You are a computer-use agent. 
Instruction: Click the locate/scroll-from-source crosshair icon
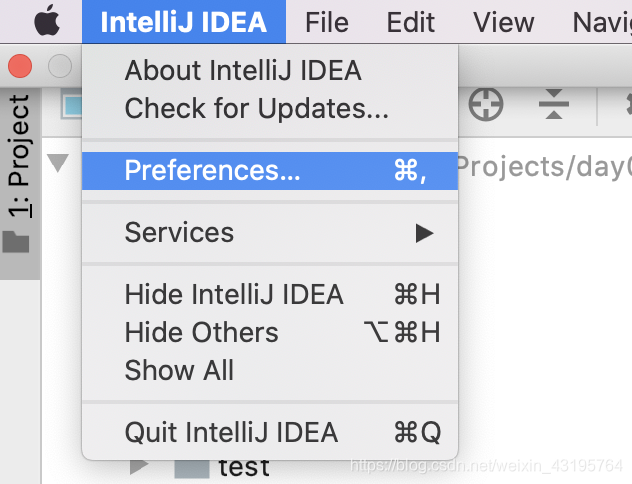pyautogui.click(x=486, y=104)
